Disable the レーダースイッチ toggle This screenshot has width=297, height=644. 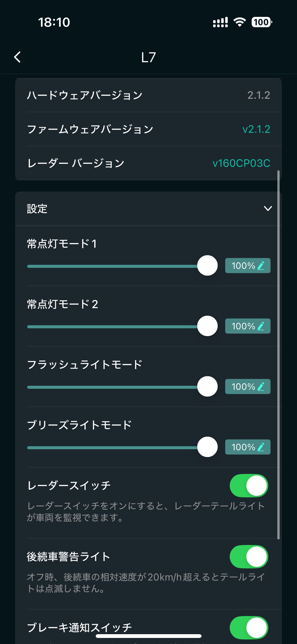[x=249, y=486]
